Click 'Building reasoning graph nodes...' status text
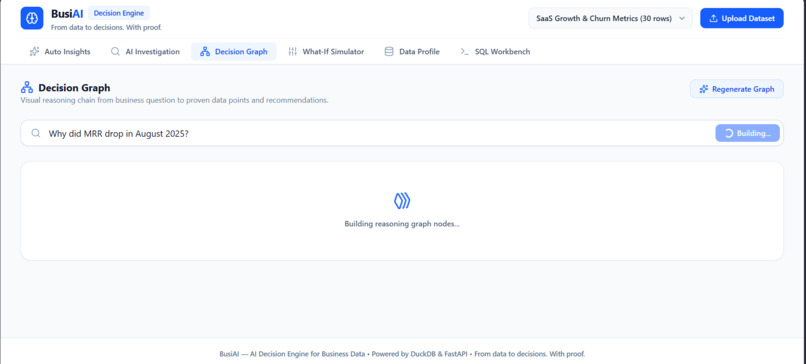806x364 pixels. [x=402, y=224]
